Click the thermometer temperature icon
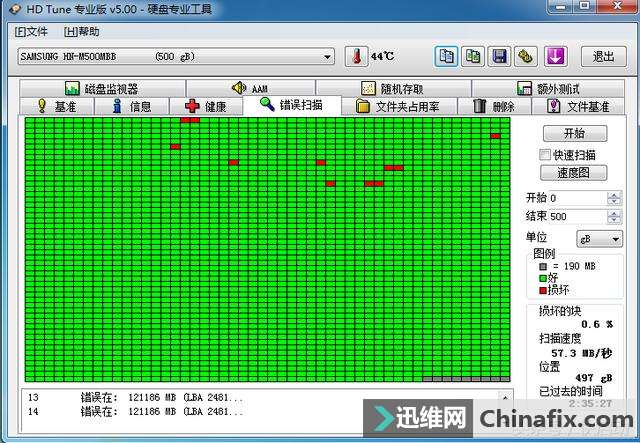The width and height of the screenshot is (640, 443). pos(356,56)
